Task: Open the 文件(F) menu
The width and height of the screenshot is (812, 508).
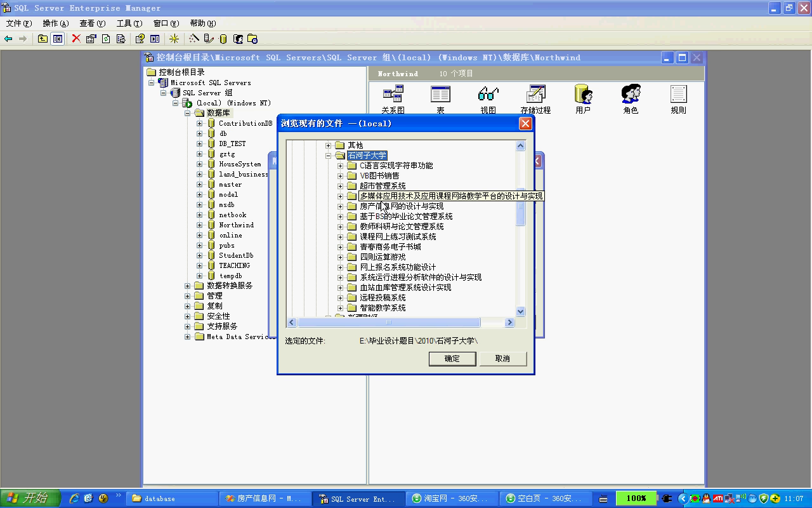Action: 18,23
